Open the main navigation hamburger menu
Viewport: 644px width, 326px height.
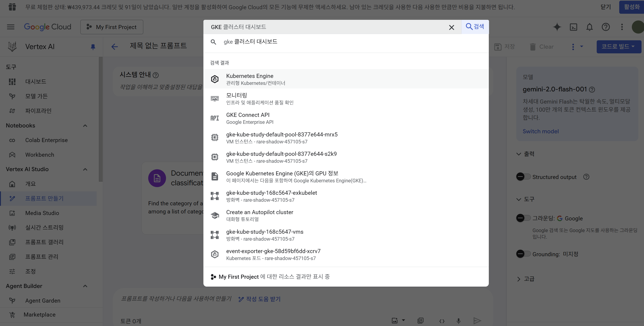coord(11,27)
